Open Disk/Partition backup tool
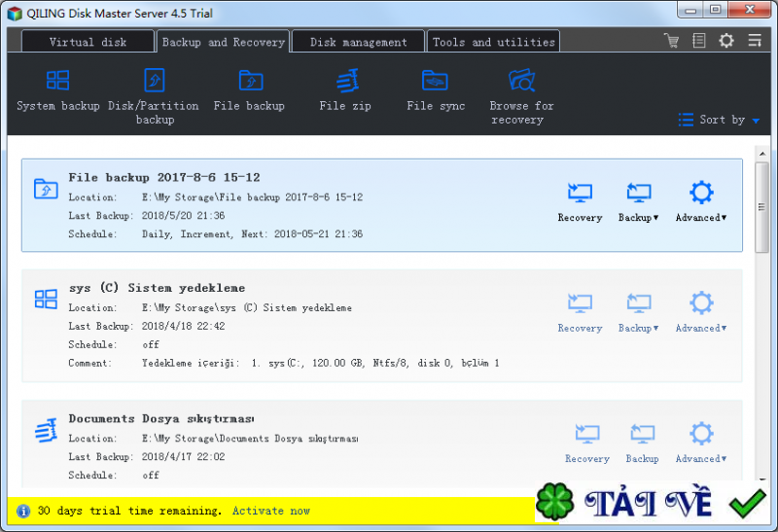This screenshot has height=532, width=778. (x=154, y=97)
